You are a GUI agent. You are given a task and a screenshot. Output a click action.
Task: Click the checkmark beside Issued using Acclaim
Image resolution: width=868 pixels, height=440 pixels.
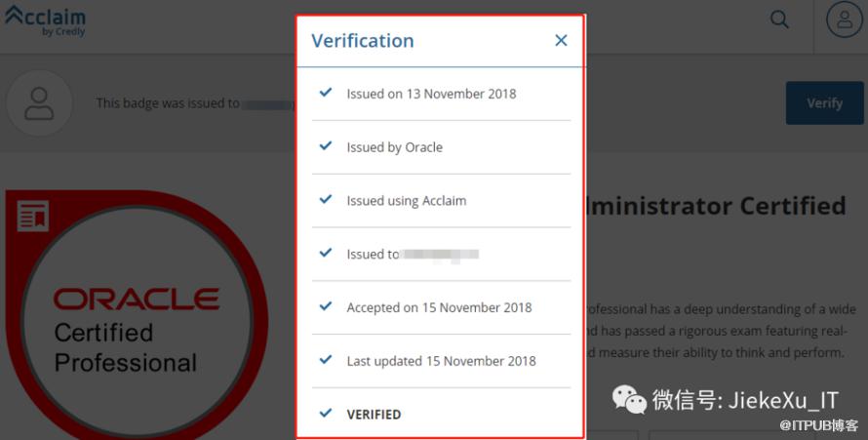tap(326, 200)
